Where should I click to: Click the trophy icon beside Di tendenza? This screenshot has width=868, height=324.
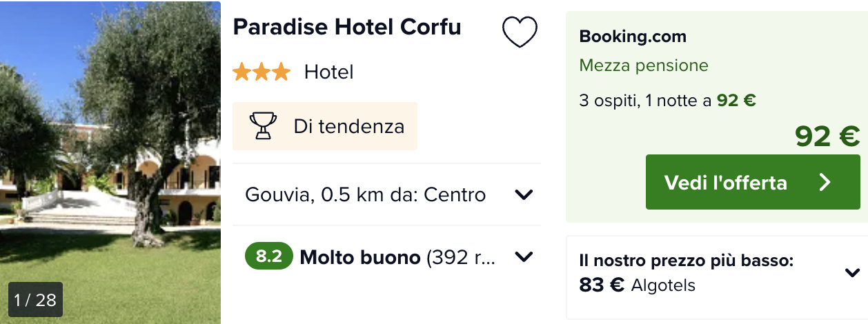262,126
